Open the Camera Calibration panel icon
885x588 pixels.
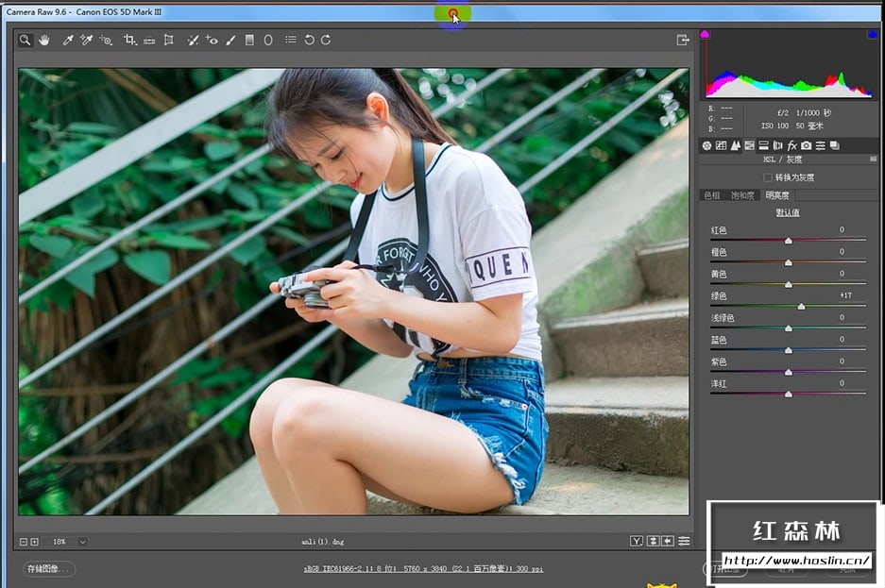pos(806,145)
